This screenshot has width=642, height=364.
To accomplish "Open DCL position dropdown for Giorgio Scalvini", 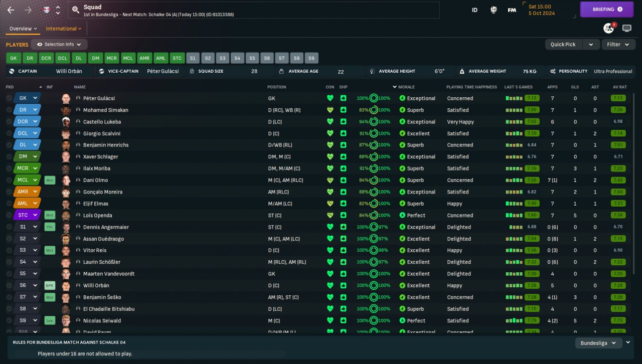I will [27, 133].
